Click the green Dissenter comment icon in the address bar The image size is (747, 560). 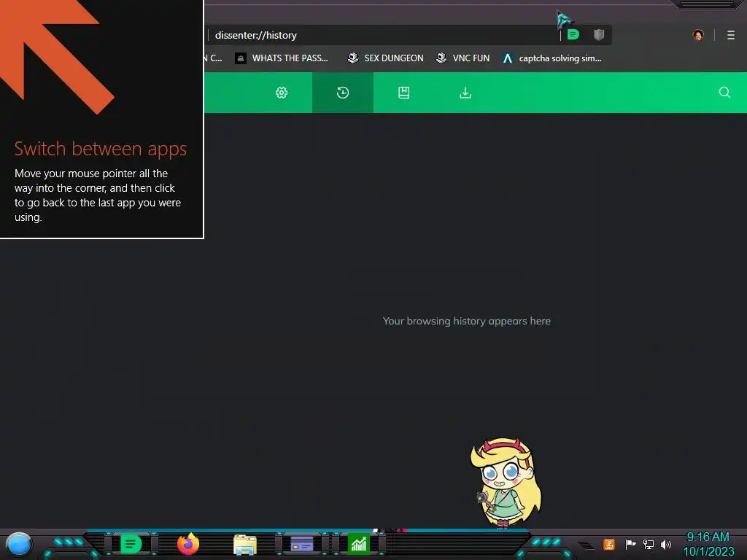click(x=573, y=35)
